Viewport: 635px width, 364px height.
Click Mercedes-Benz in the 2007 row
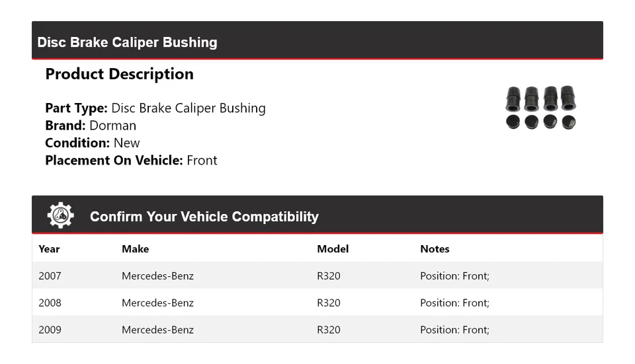[x=157, y=275]
